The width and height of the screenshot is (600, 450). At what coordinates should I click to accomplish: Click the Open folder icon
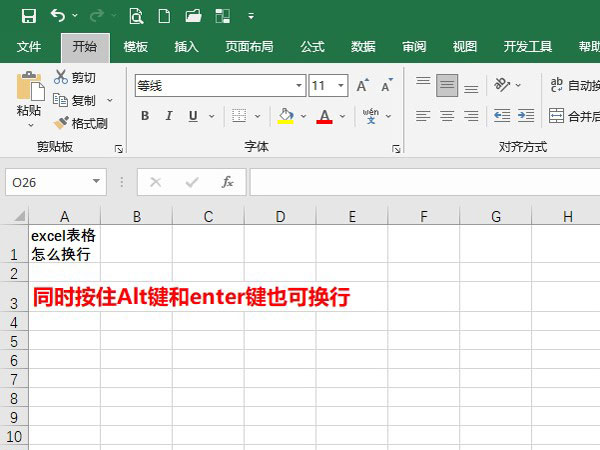click(193, 15)
